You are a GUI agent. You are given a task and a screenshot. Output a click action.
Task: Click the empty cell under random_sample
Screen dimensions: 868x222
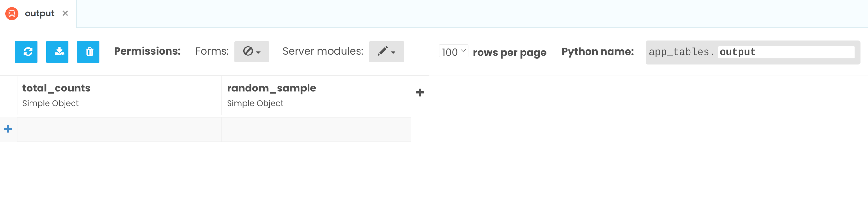click(316, 130)
